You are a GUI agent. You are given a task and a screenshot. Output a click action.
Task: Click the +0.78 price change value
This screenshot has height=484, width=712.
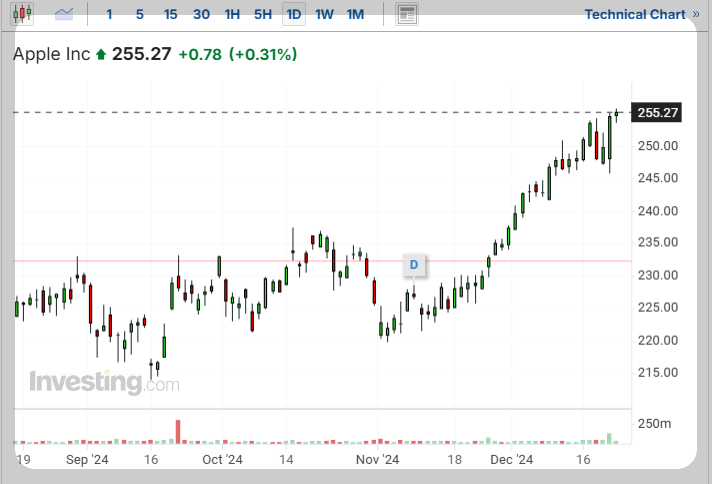point(200,54)
